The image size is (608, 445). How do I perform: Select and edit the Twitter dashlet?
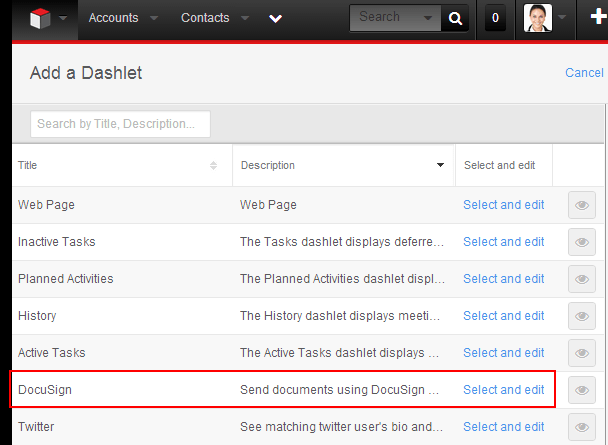click(504, 427)
